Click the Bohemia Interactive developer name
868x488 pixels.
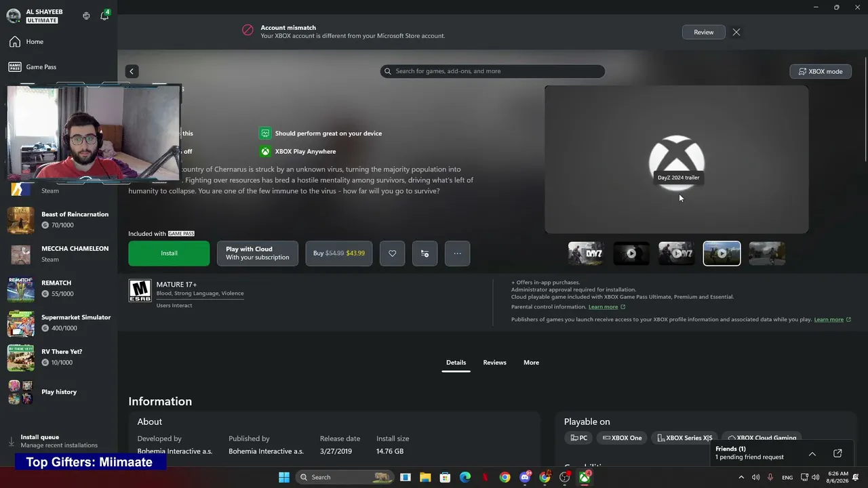(x=175, y=451)
